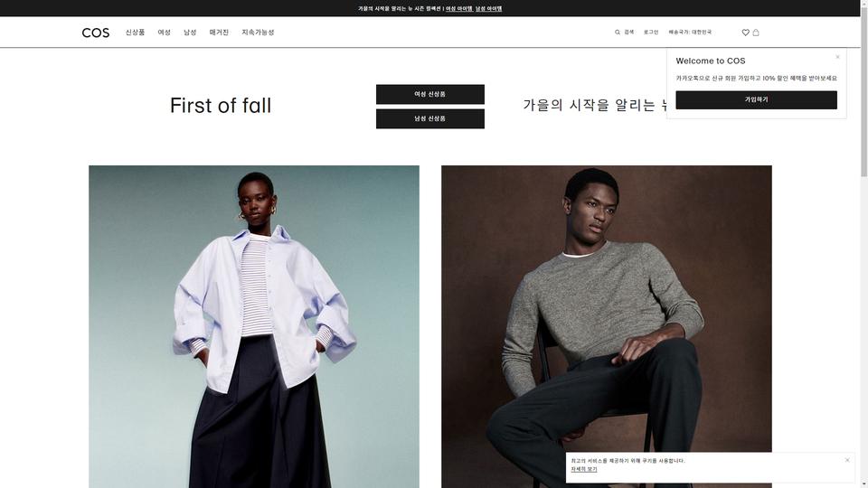Image resolution: width=868 pixels, height=488 pixels.
Task: Open the 신상품 menu
Action: [135, 33]
